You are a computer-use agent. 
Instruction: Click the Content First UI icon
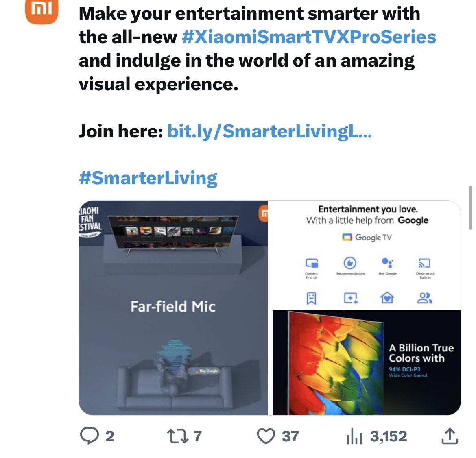[312, 263]
